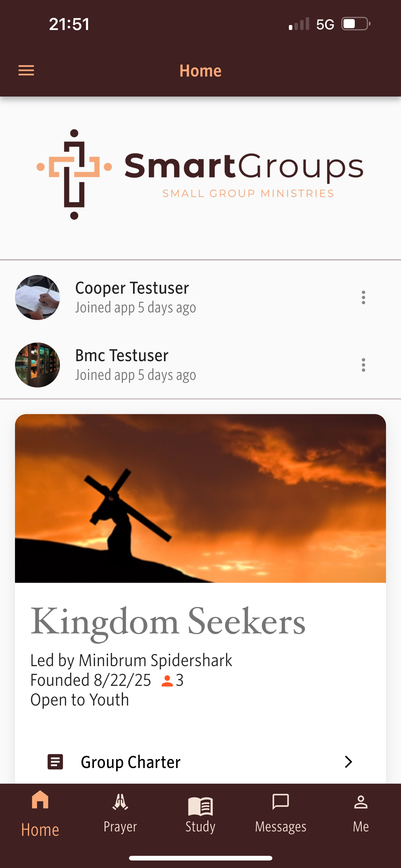Tap the Messages chat bubble icon

[280, 802]
